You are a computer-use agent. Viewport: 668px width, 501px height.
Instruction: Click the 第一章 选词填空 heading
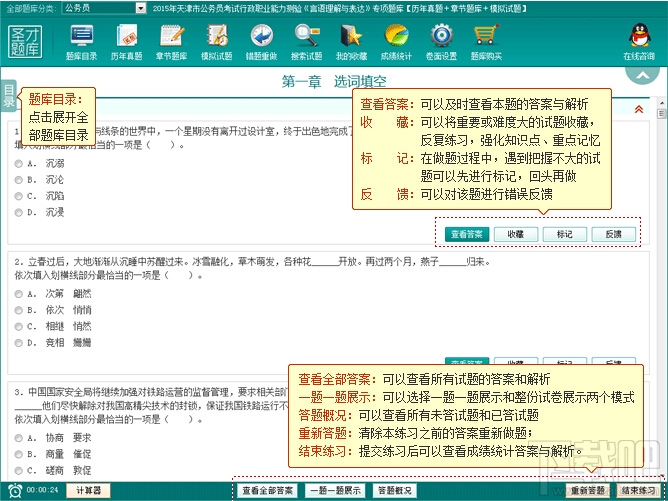click(x=334, y=81)
